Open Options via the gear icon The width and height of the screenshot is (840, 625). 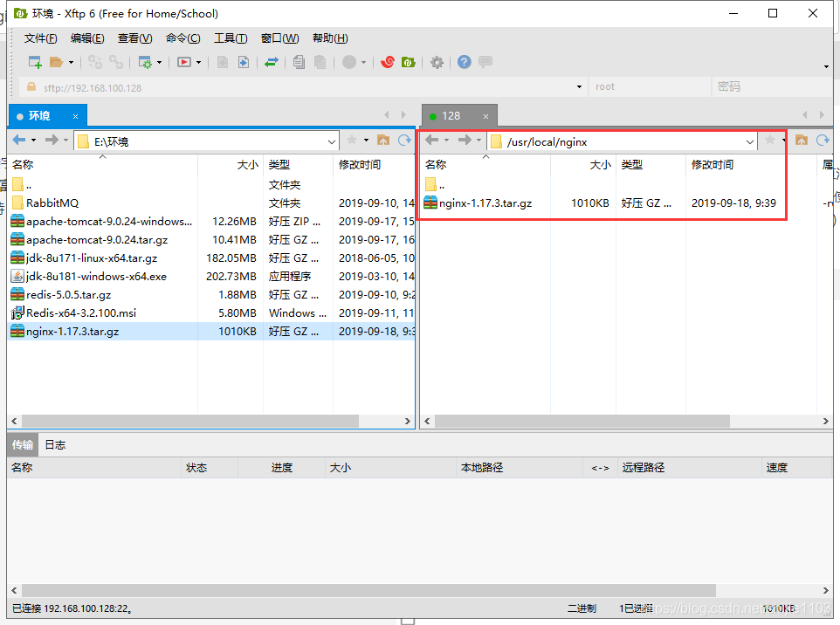coord(437,62)
